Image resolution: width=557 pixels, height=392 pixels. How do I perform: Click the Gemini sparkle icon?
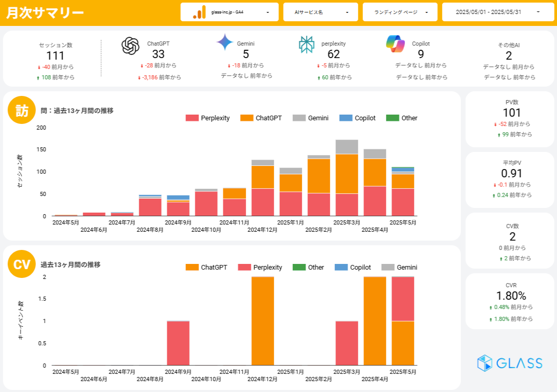[x=225, y=42]
